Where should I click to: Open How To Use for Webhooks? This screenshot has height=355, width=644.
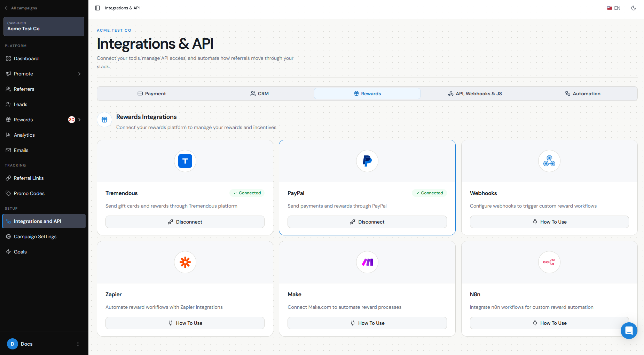coord(549,222)
